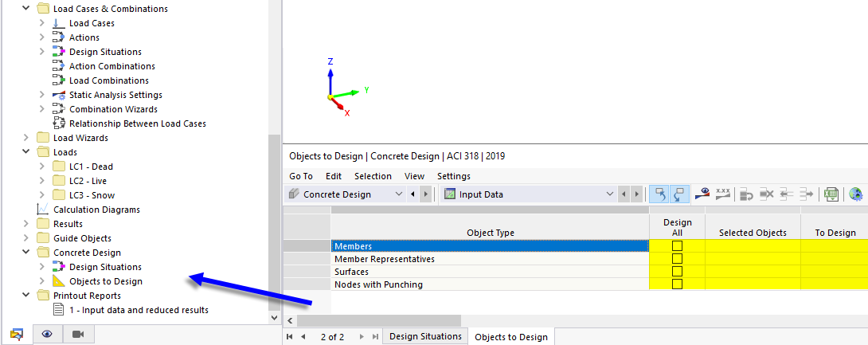Toggle select-in-graphic sync button in table toolbar
This screenshot has width=868, height=345.
[x=659, y=194]
